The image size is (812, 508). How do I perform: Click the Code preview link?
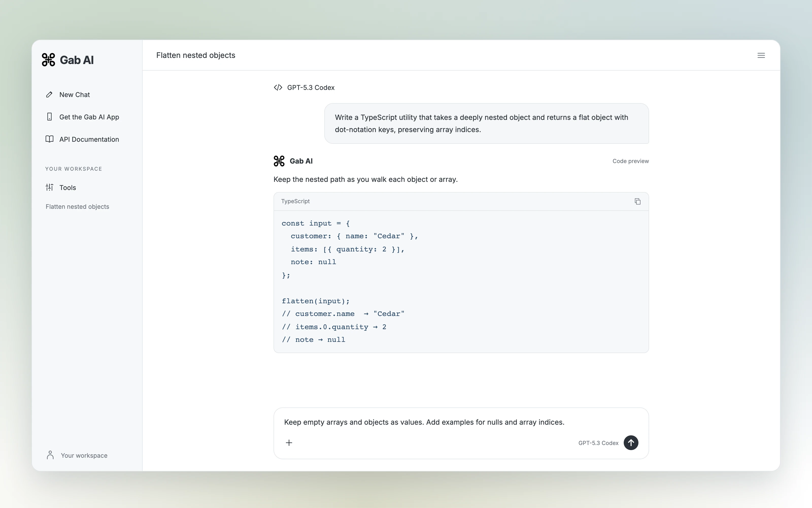(631, 161)
